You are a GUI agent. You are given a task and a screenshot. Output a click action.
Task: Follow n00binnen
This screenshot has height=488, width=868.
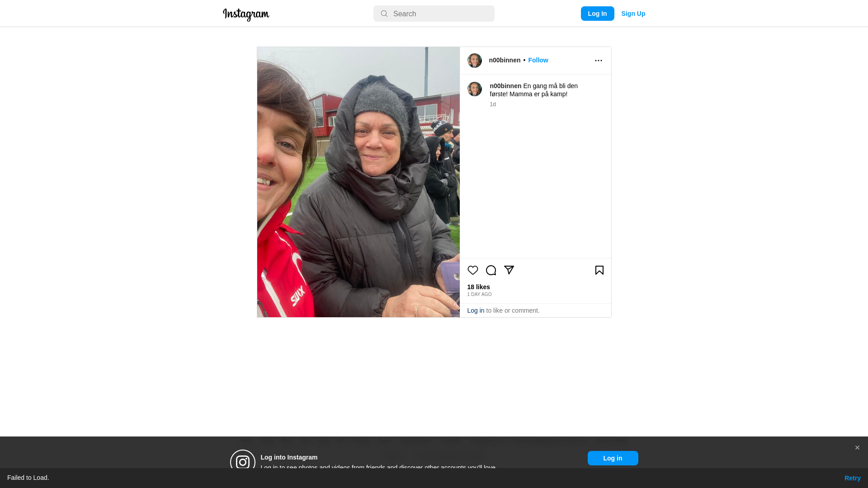538,60
